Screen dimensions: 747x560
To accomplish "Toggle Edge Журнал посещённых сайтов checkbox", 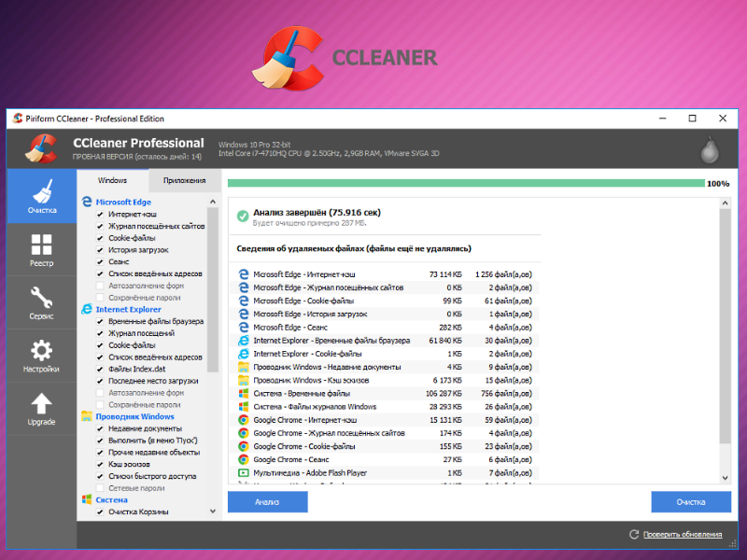I will click(x=100, y=226).
